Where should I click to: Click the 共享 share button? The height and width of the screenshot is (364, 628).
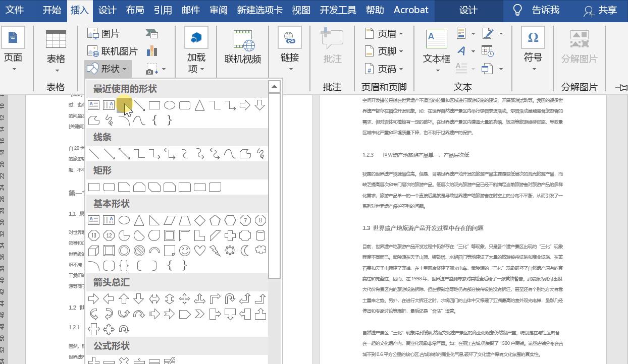pyautogui.click(x=604, y=11)
